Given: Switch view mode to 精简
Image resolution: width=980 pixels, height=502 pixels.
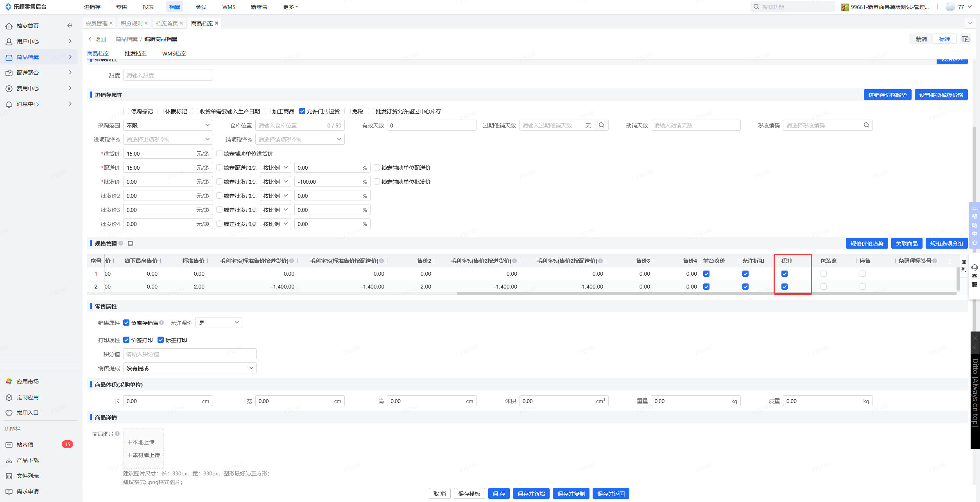Looking at the screenshot, I should tap(921, 39).
